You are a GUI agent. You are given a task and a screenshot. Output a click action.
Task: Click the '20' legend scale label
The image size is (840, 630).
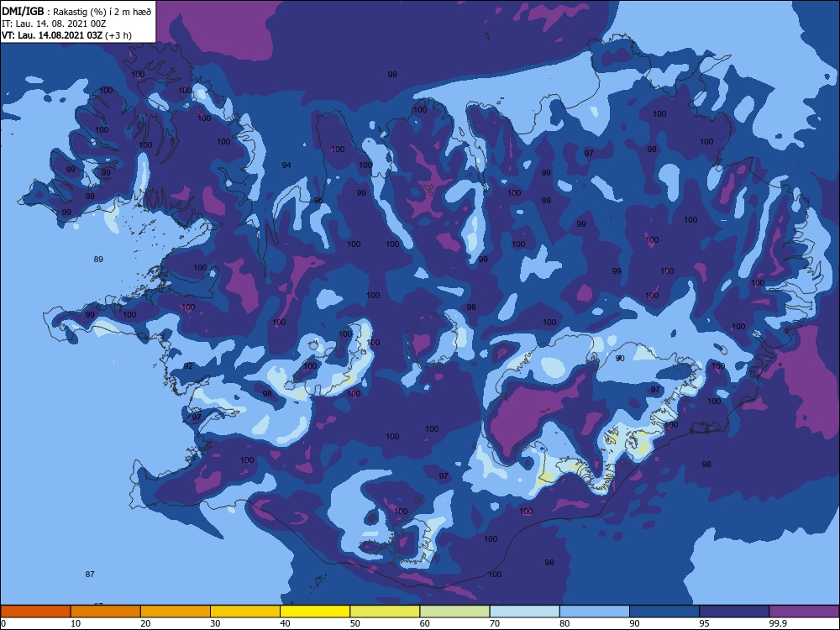[x=145, y=623]
